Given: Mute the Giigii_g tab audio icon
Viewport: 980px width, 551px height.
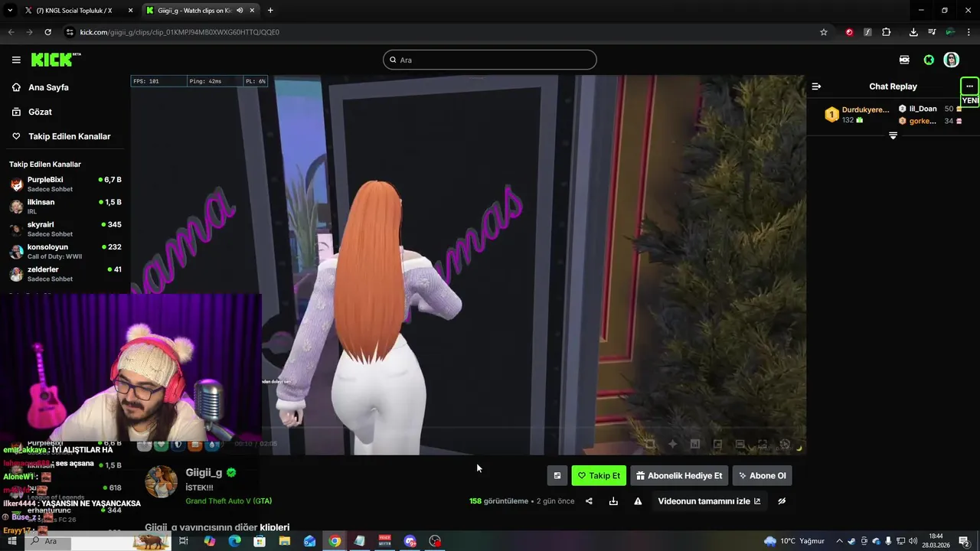Looking at the screenshot, I should pyautogui.click(x=240, y=11).
